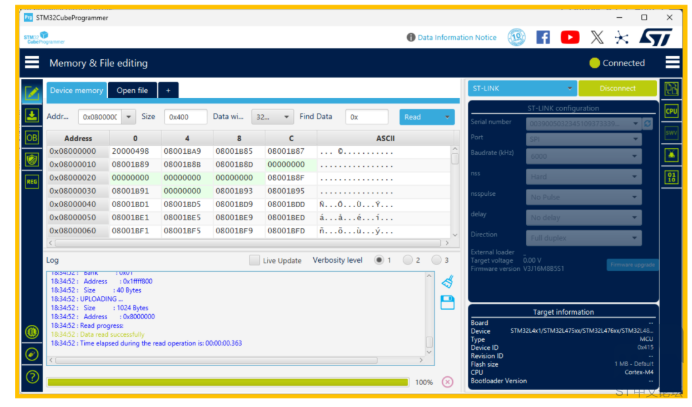Viewport: 692px width, 407px height.
Task: Open the CPU panel icon
Action: click(671, 111)
